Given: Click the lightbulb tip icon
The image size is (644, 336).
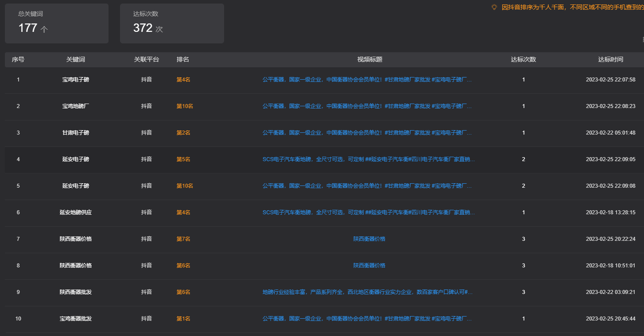Looking at the screenshot, I should pos(494,7).
